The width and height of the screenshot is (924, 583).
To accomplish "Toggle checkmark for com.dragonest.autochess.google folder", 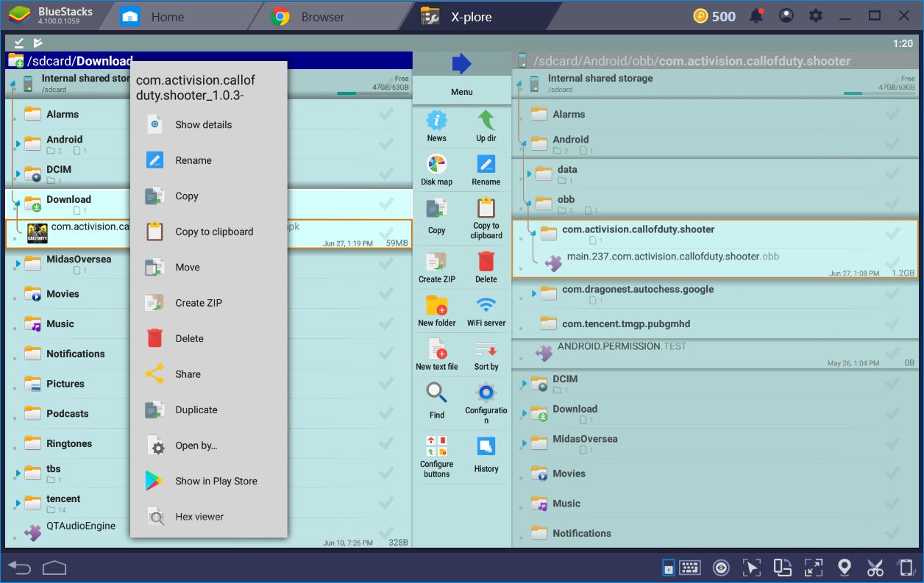I will point(892,294).
